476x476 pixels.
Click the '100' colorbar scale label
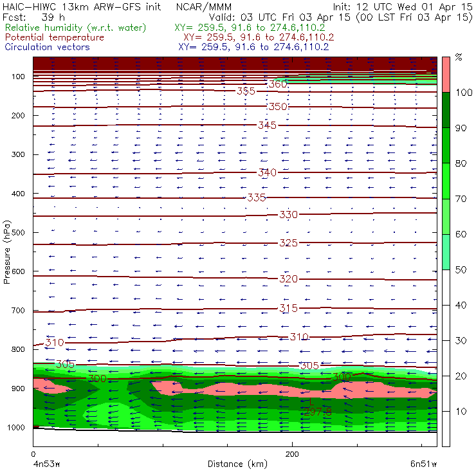point(464,92)
